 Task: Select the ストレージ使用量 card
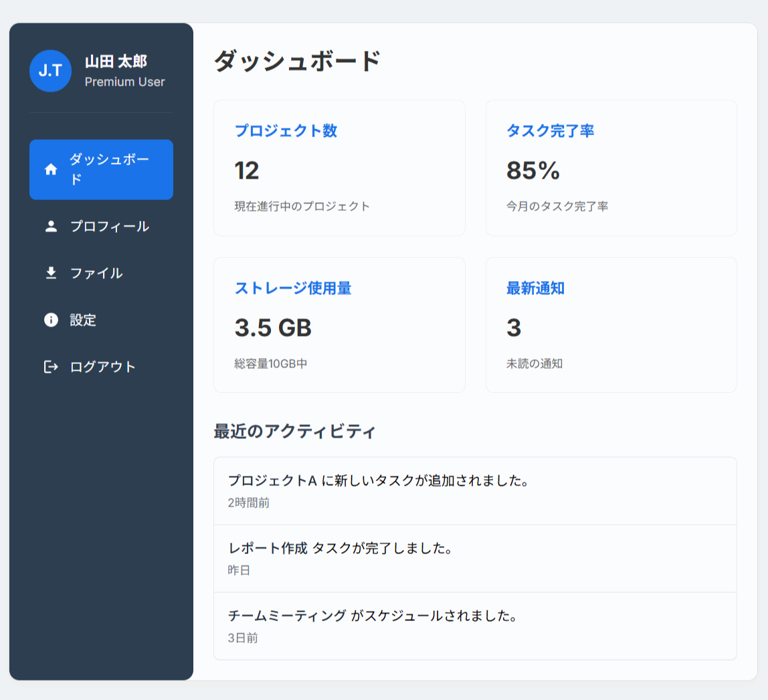point(339,325)
